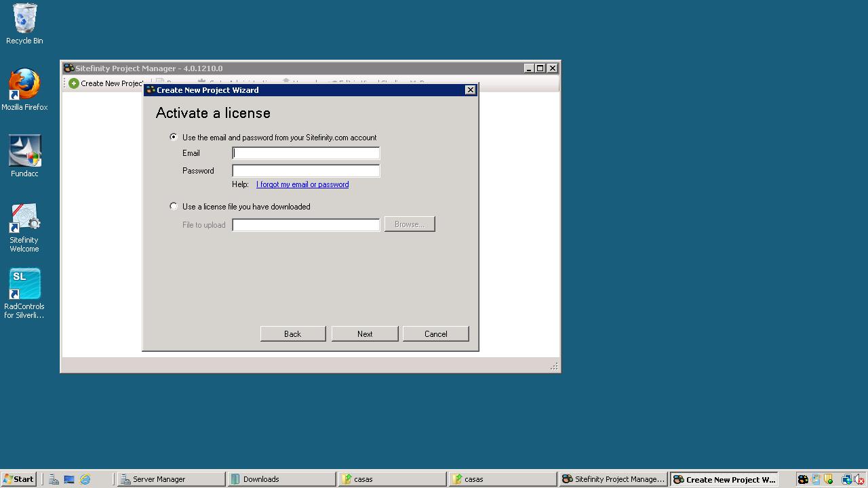Screen dimensions: 868x488
Task: Click into the Email field
Action: click(x=306, y=153)
